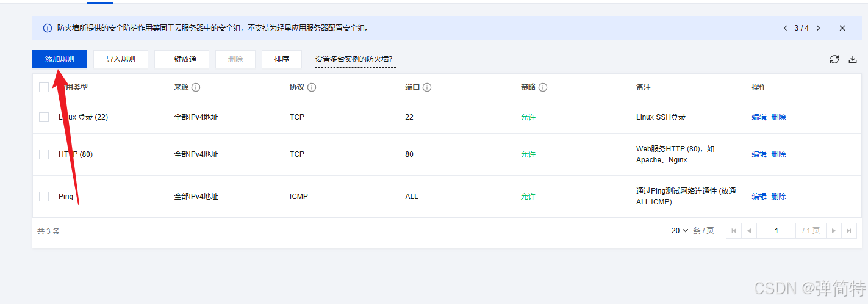Check the HTTP (80) rule checkbox
The image size is (868, 304).
pos(44,154)
